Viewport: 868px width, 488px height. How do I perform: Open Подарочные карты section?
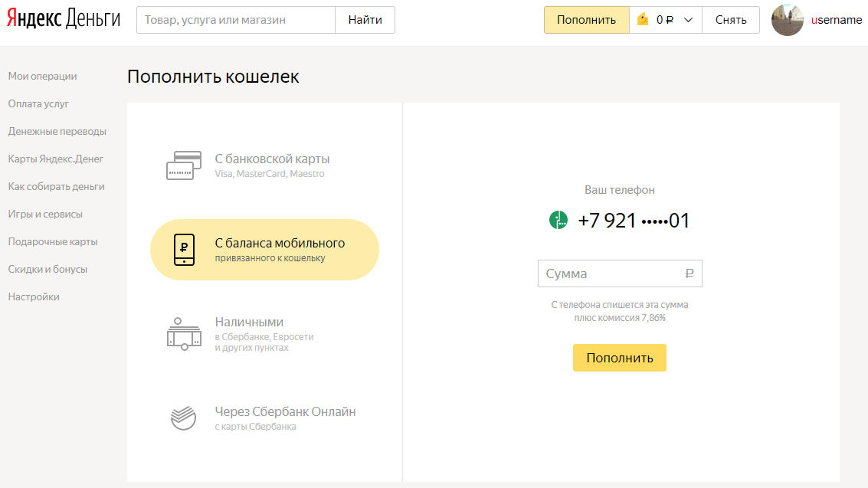pos(53,242)
